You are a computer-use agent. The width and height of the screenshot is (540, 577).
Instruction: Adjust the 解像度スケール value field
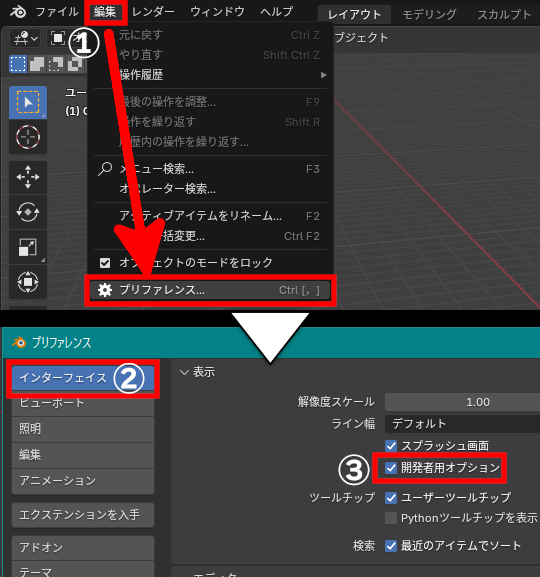click(x=462, y=402)
